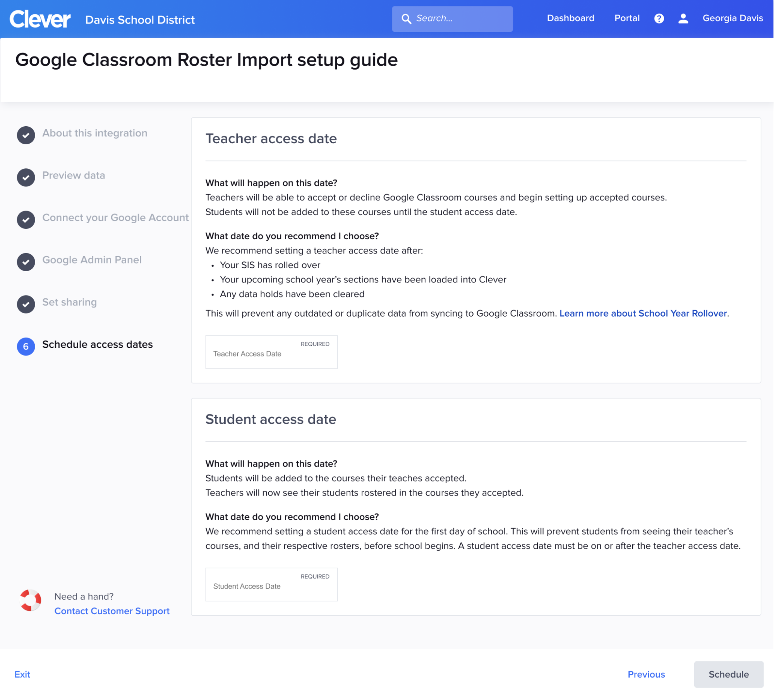Click the search magnifier icon
The image size is (774, 700).
pos(406,18)
